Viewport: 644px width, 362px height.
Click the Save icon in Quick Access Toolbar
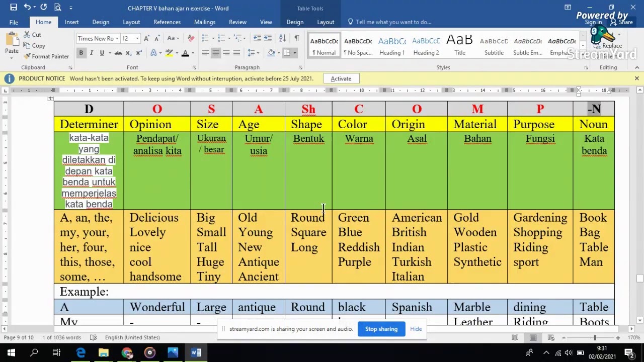pos(14,8)
